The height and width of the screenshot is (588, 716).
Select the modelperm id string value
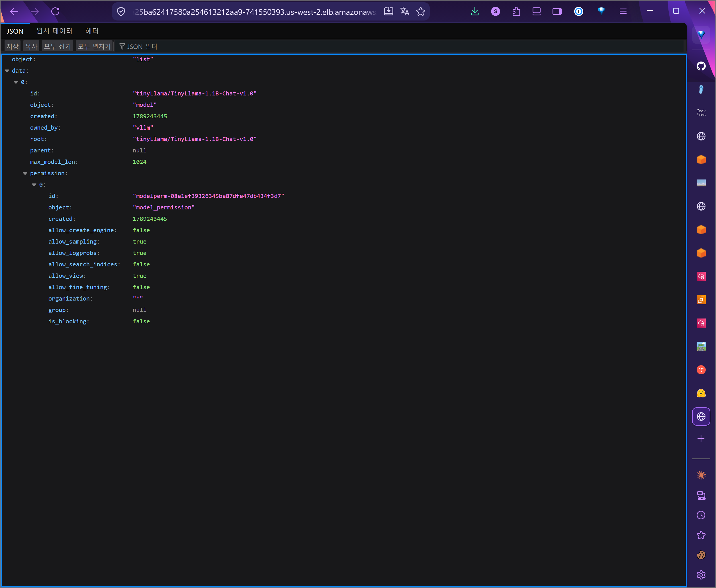tap(208, 196)
